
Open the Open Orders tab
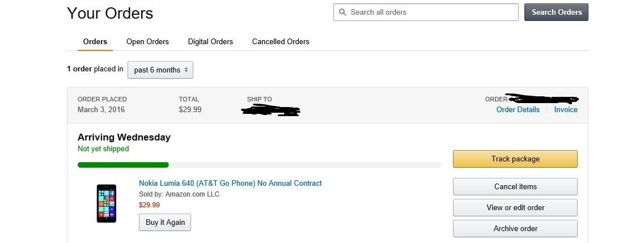tap(147, 41)
